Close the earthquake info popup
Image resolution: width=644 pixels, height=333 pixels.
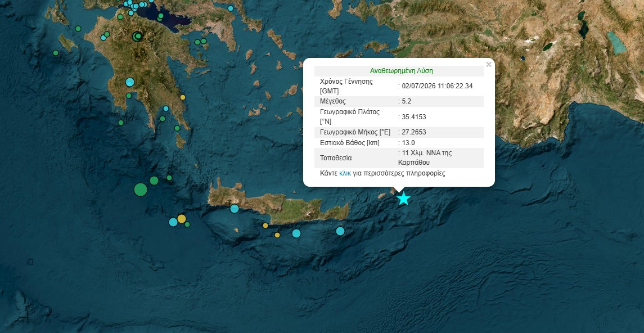coord(488,65)
